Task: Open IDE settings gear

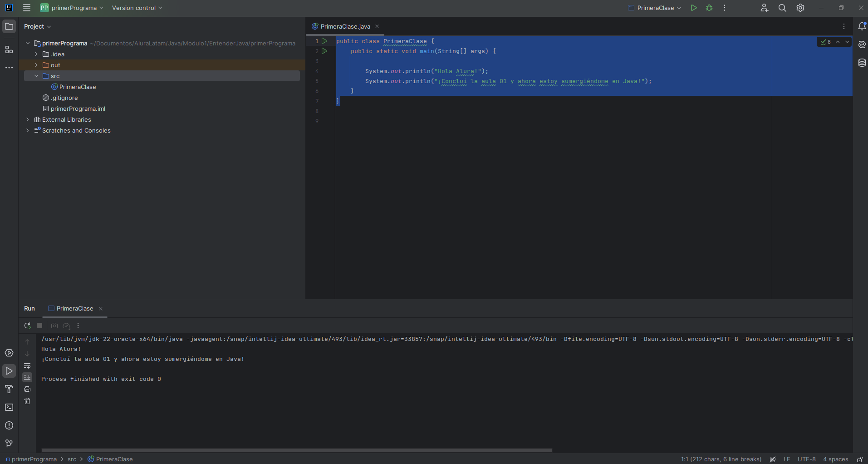Action: (x=800, y=8)
